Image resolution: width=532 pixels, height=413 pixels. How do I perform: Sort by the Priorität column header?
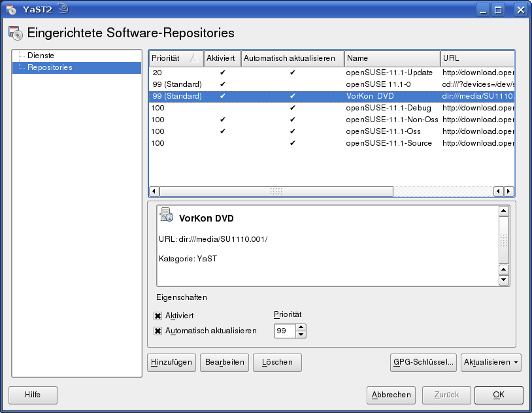[x=176, y=58]
